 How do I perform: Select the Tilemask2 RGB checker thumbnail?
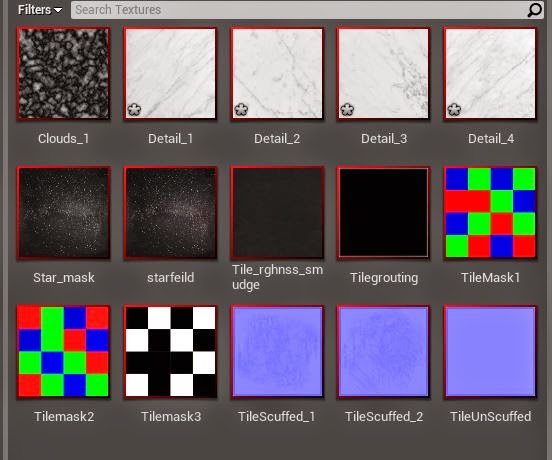coord(63,352)
